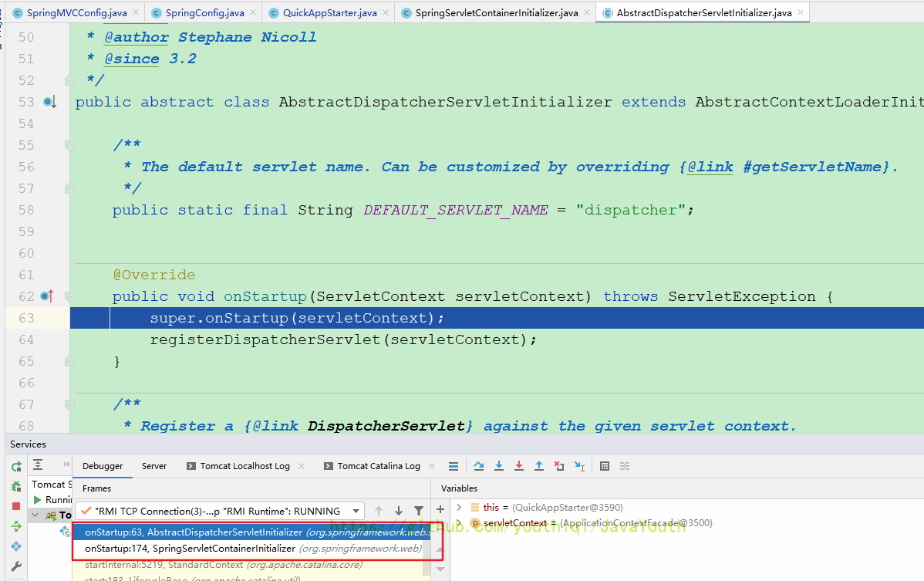The height and width of the screenshot is (581, 924).
Task: Click the Run to Cursor icon
Action: pos(578,466)
